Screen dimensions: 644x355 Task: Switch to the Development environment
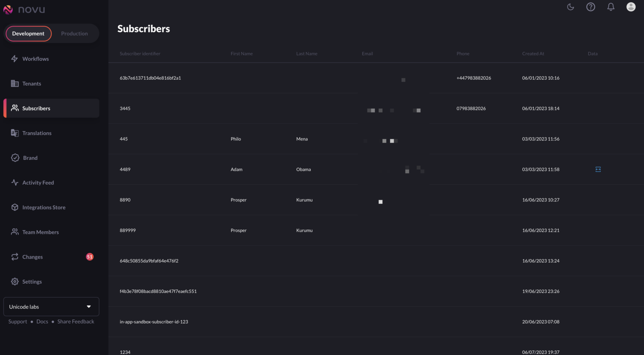pos(29,33)
